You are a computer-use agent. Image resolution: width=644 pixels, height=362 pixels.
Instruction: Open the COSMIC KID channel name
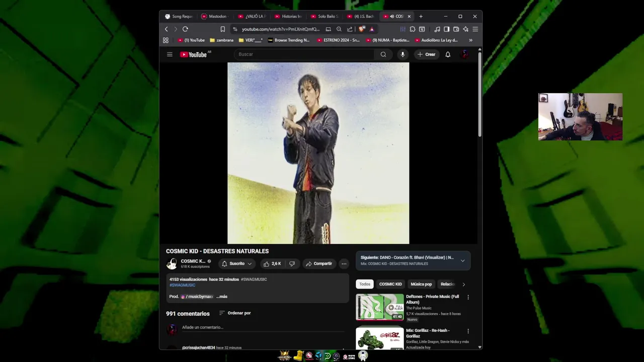[x=193, y=261]
